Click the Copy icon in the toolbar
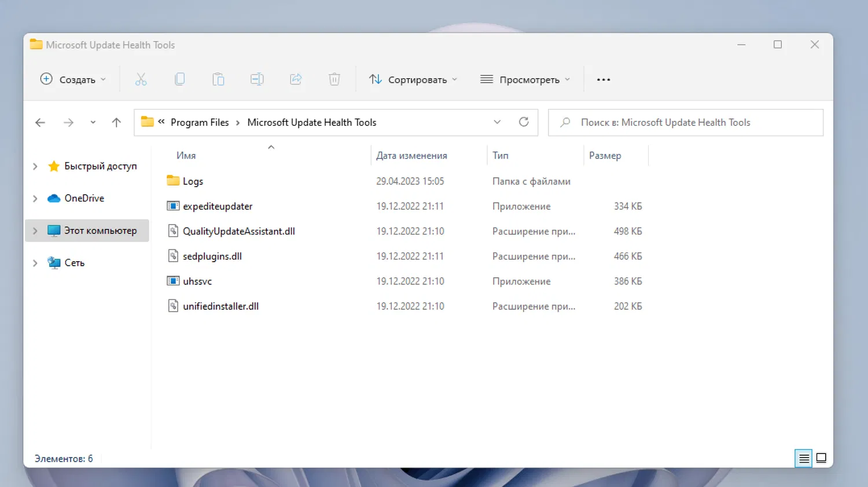The image size is (868, 487). click(180, 79)
